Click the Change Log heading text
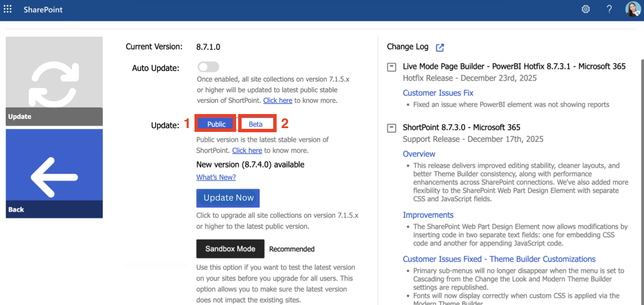644x305 pixels. [408, 47]
